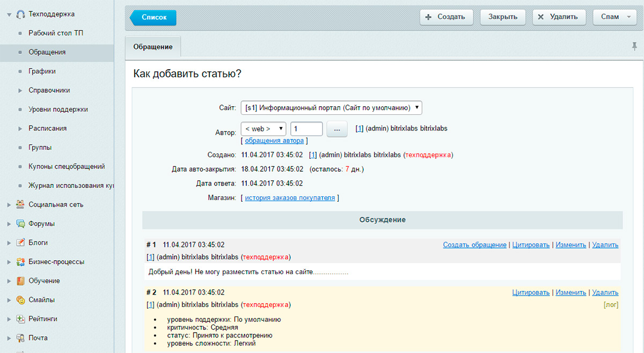Click the author ID input field
This screenshot has height=353, width=644.
pyautogui.click(x=306, y=129)
